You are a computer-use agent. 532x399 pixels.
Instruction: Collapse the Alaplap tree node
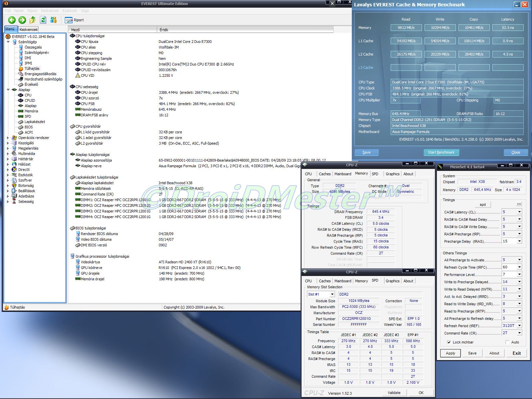pyautogui.click(x=8, y=90)
